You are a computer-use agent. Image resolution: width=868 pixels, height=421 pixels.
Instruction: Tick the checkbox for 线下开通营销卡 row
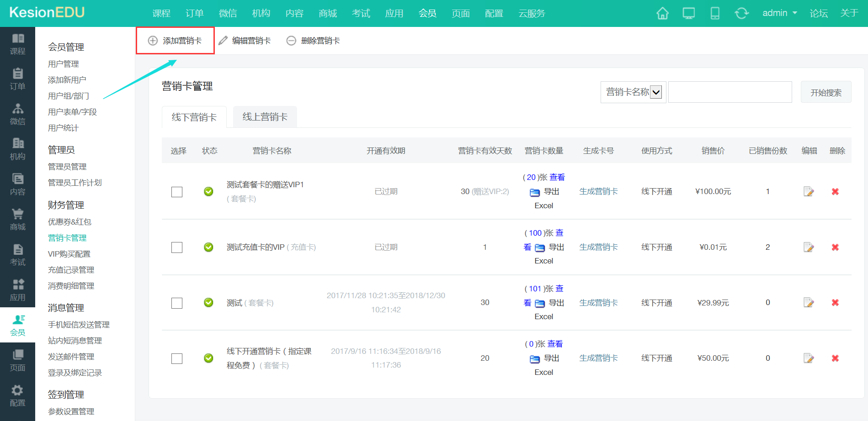pyautogui.click(x=177, y=358)
